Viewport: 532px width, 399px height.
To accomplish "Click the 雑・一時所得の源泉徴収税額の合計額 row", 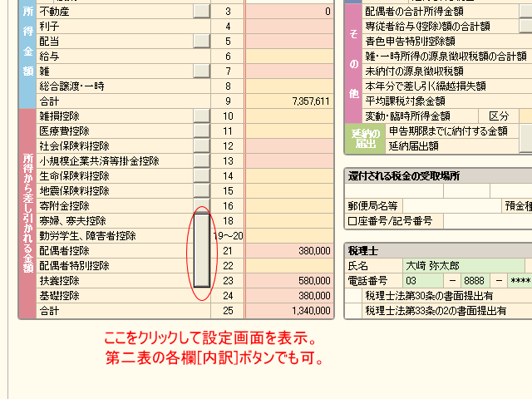I will click(447, 56).
